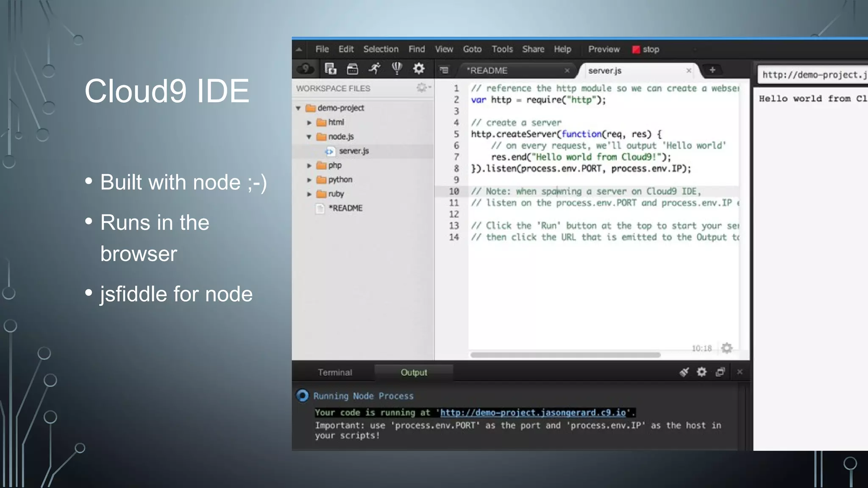Image resolution: width=868 pixels, height=488 pixels.
Task: Collapse the demo-project folder
Action: pyautogui.click(x=298, y=108)
